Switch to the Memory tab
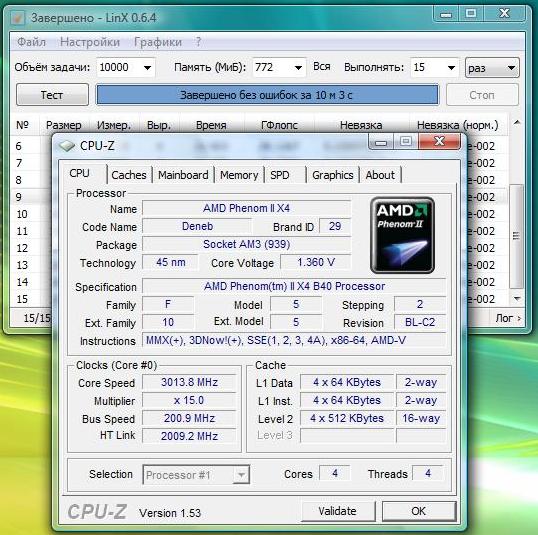The image size is (538, 535). click(x=239, y=175)
